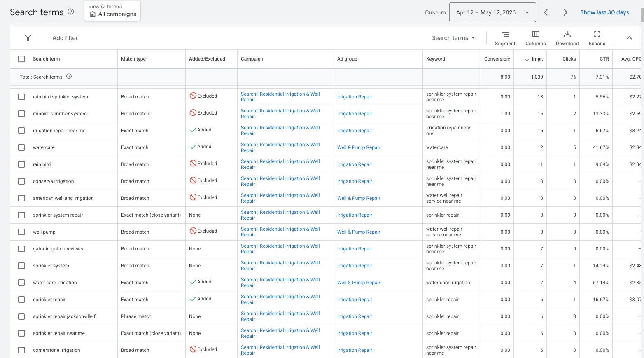
Task: Open the Search terms view dropdown
Action: tap(453, 38)
